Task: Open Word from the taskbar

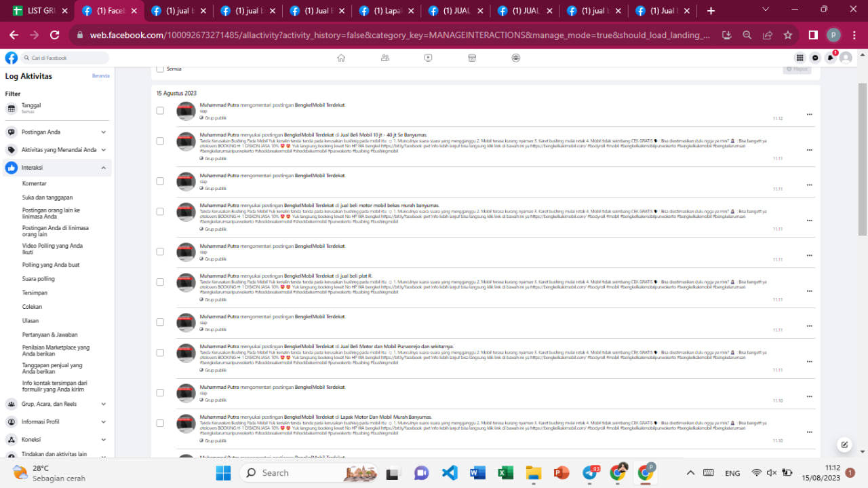Action: coord(477,473)
